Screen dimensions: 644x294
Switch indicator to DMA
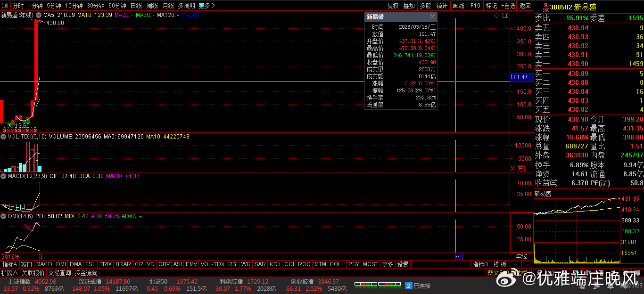pos(76,264)
